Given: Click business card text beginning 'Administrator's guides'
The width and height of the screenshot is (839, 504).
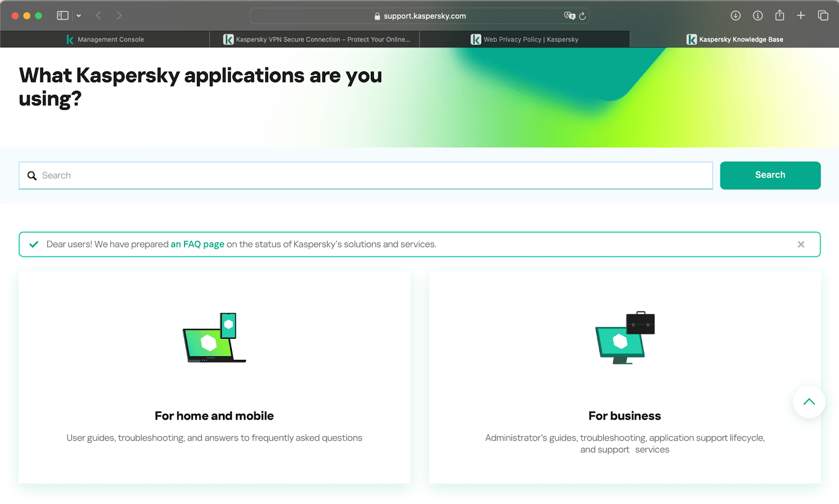Looking at the screenshot, I should click(625, 444).
